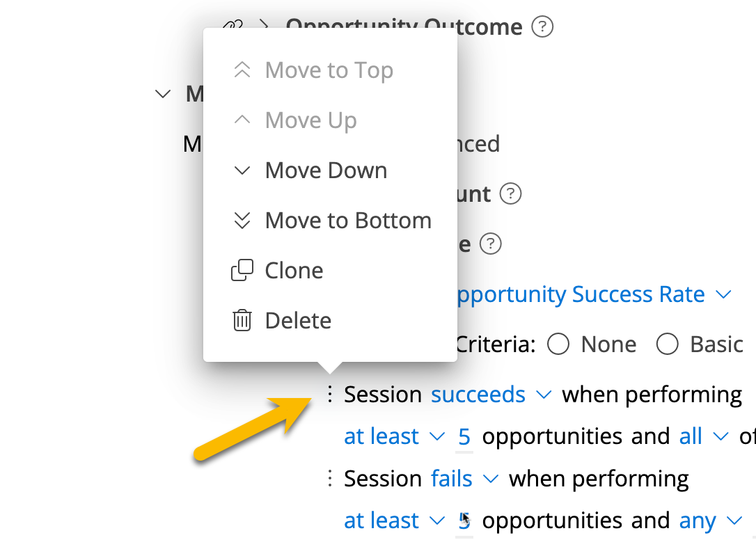Select the None criteria radio button
This screenshot has width=756, height=540.
pos(558,344)
